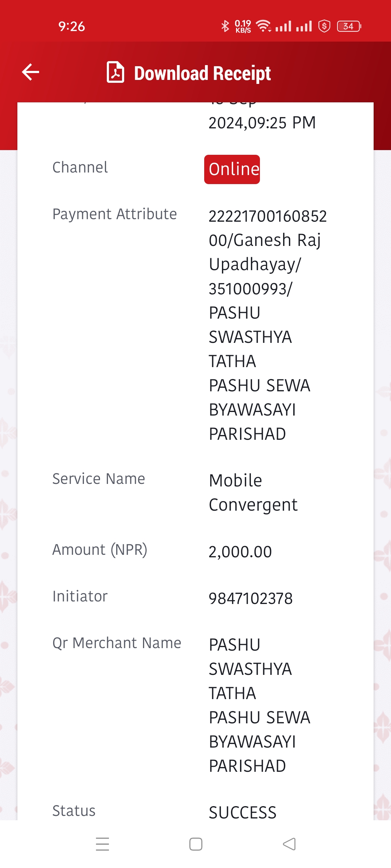The height and width of the screenshot is (868, 391).
Task: Select the amount value 2,000.00
Action: click(x=240, y=552)
